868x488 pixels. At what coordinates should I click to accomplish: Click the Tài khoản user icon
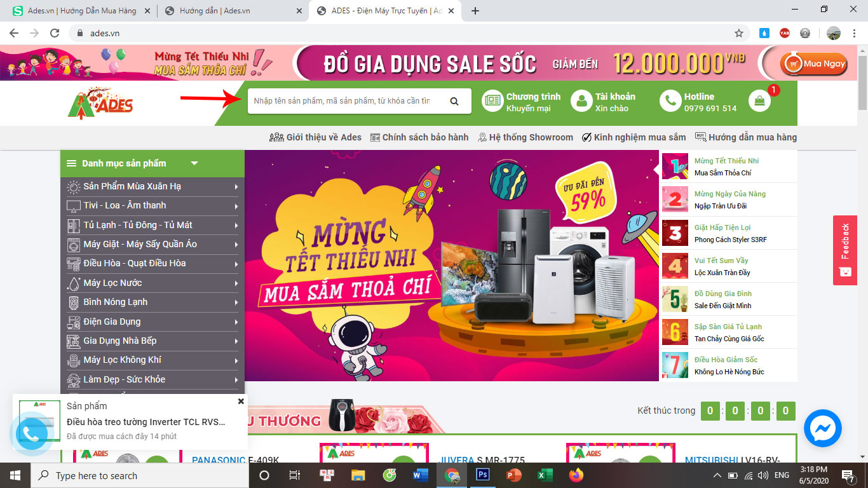pos(581,101)
